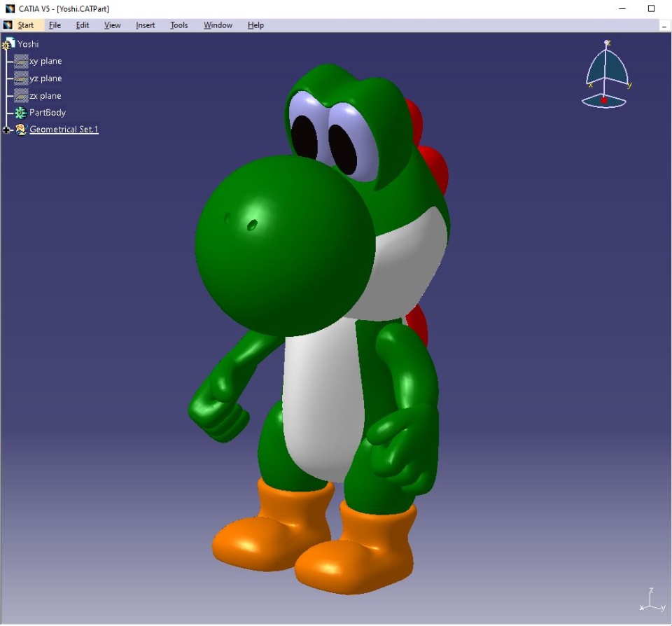Select the Yoshi root node label
The height and width of the screenshot is (626, 672).
(x=28, y=43)
